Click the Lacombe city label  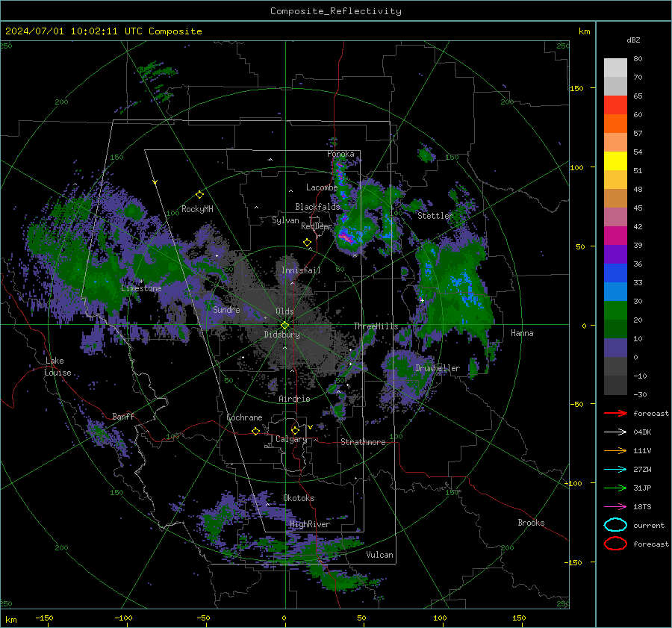[322, 187]
